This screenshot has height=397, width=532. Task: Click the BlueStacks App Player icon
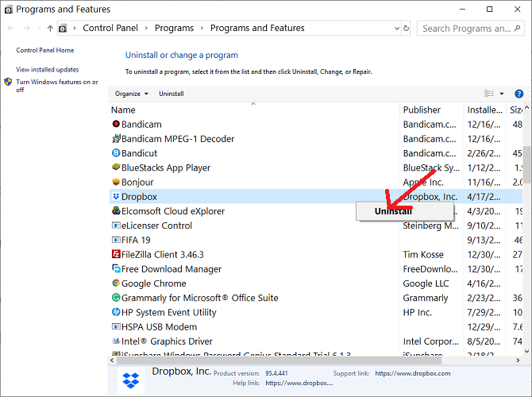point(116,168)
